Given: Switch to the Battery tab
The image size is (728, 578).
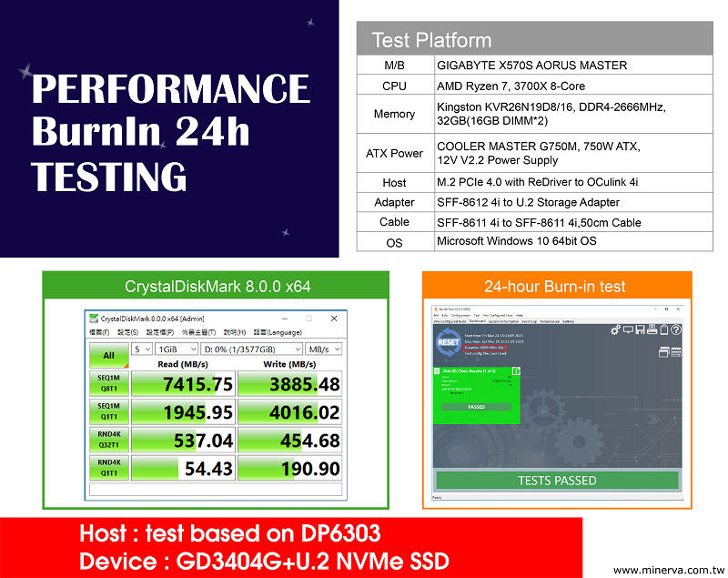Looking at the screenshot, I should pos(568,321).
